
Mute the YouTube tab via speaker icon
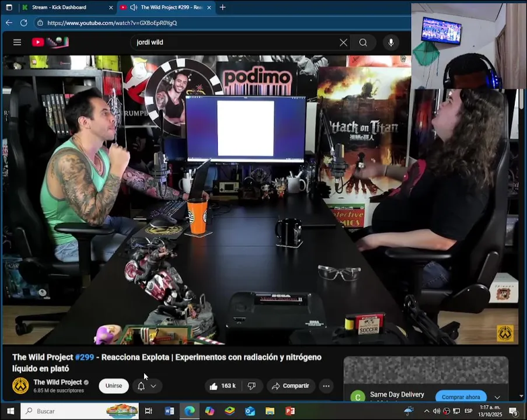pos(134,7)
